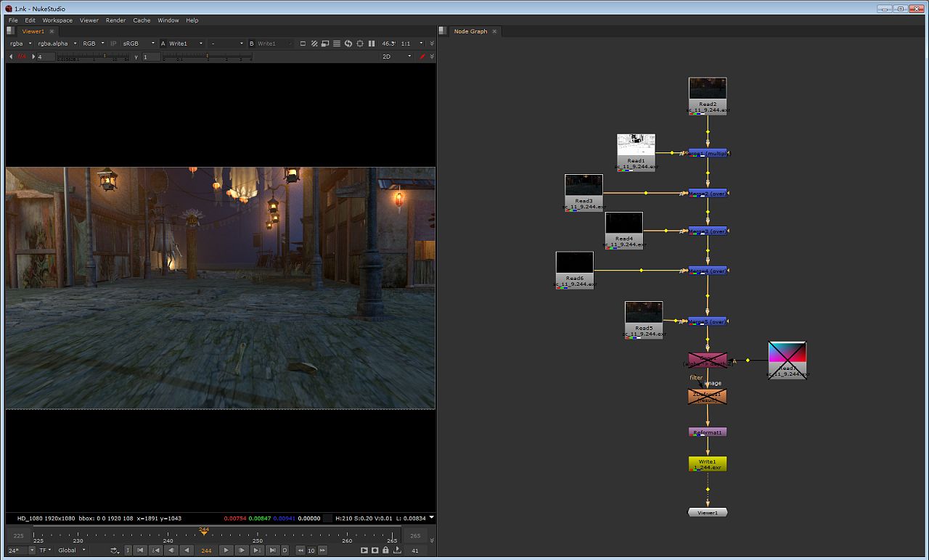Click the gamma slider handle
The width and height of the screenshot is (929, 560).
[208, 56]
